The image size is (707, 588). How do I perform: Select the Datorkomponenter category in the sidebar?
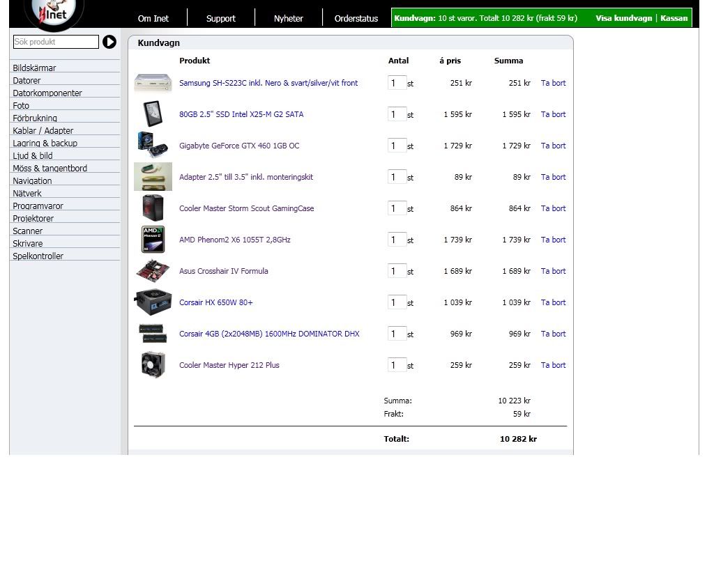pyautogui.click(x=47, y=93)
